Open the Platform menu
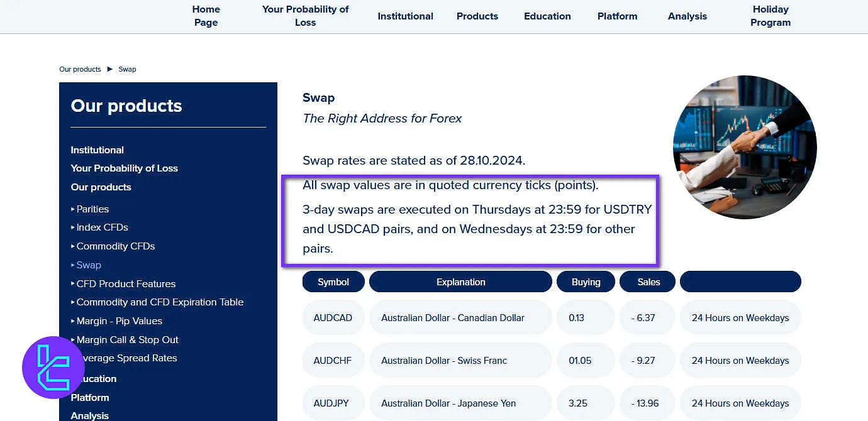 [x=617, y=16]
